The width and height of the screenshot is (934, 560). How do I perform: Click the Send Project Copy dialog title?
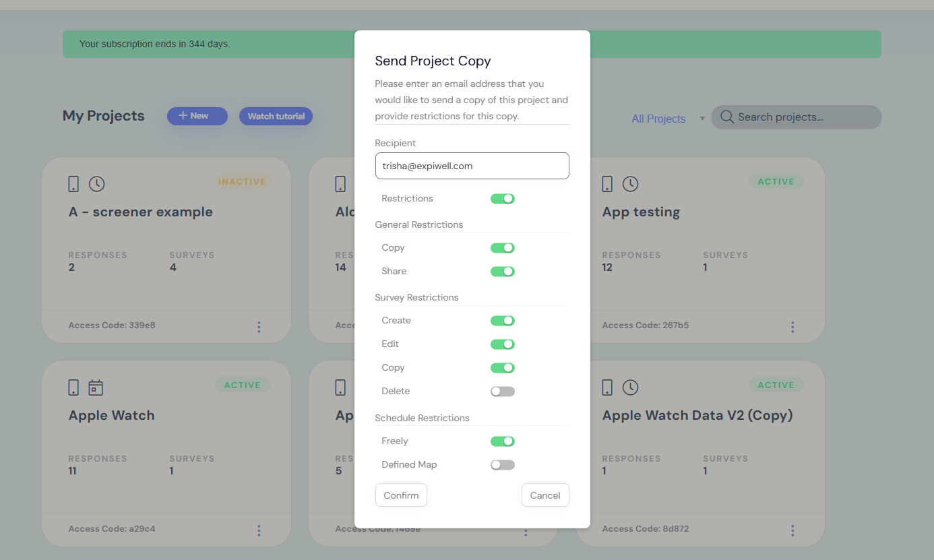[433, 61]
